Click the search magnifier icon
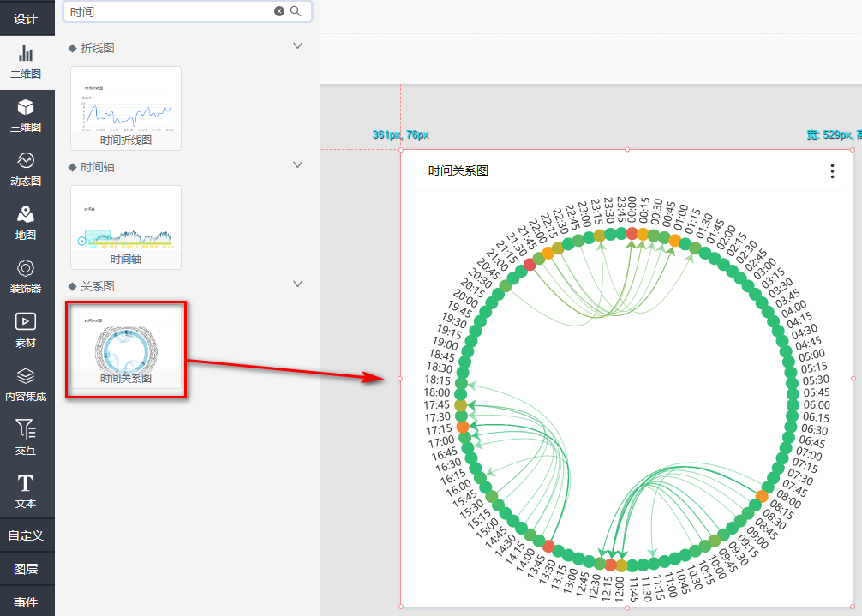Viewport: 862px width, 616px height. point(296,11)
